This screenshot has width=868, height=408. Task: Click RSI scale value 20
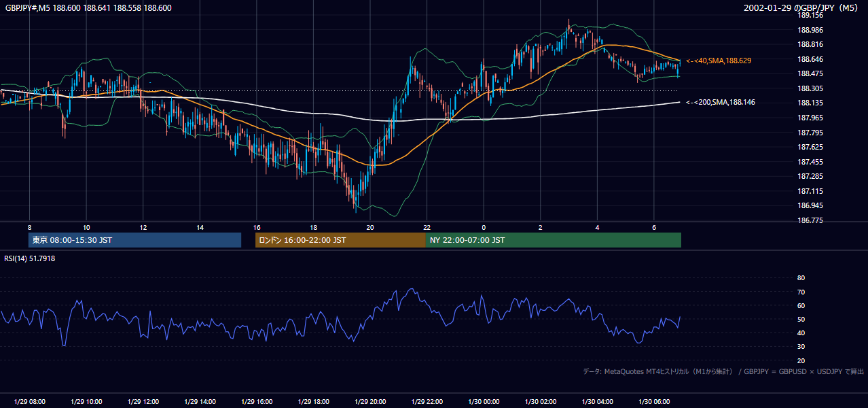tap(801, 360)
